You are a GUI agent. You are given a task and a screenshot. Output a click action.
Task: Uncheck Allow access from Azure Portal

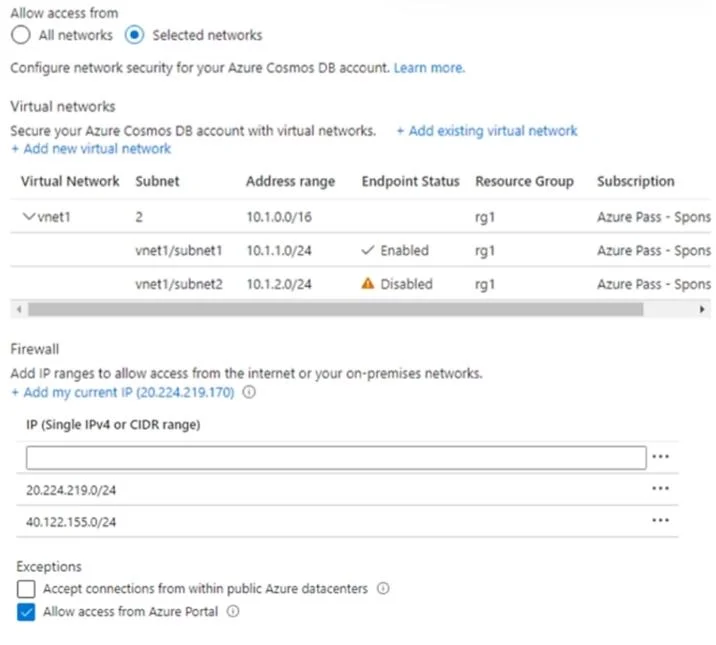(26, 612)
